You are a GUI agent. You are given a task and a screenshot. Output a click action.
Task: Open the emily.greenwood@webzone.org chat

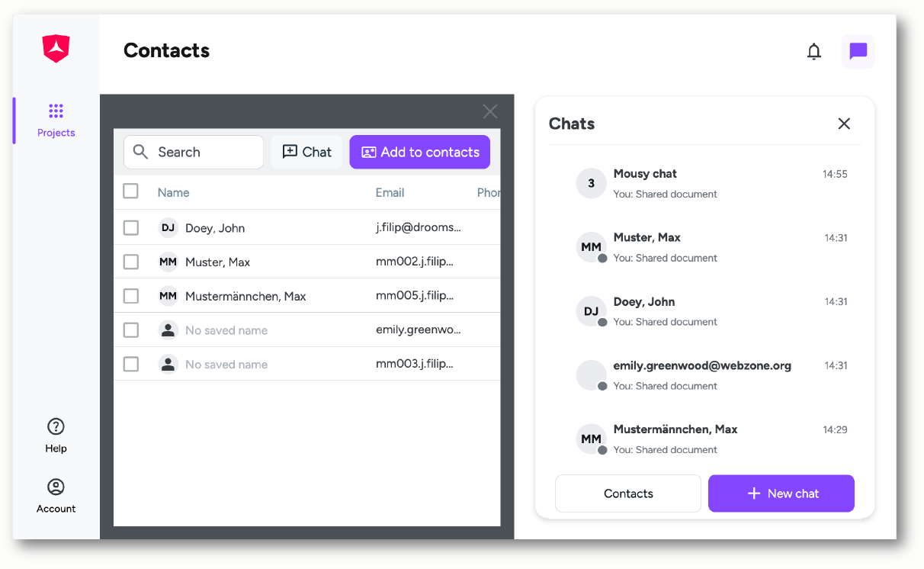pyautogui.click(x=711, y=375)
